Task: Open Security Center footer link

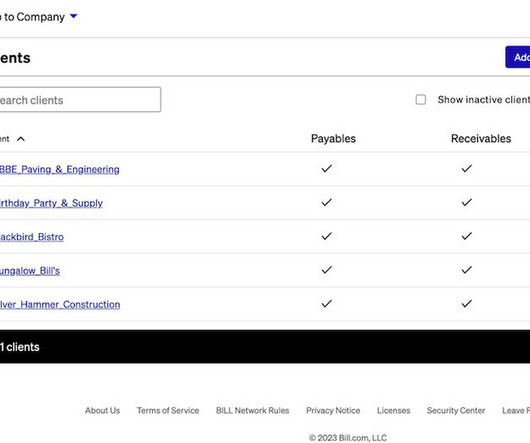Action: pyautogui.click(x=456, y=411)
